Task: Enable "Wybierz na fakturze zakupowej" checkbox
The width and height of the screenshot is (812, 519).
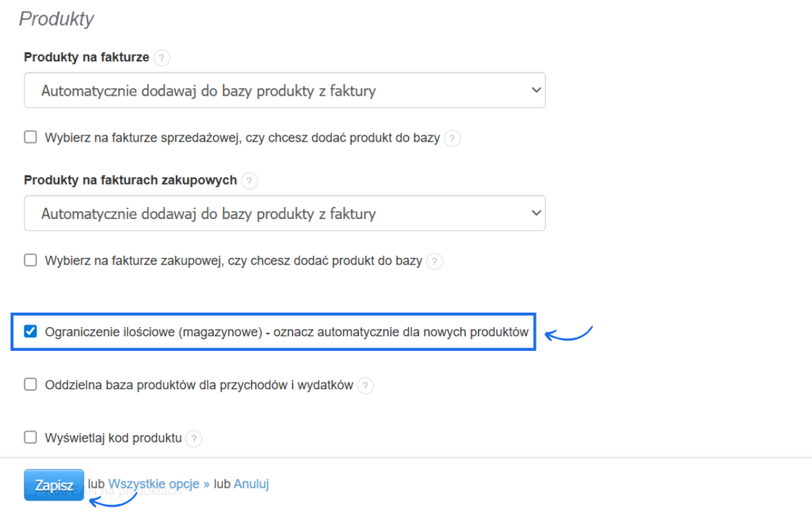Action: 30,260
